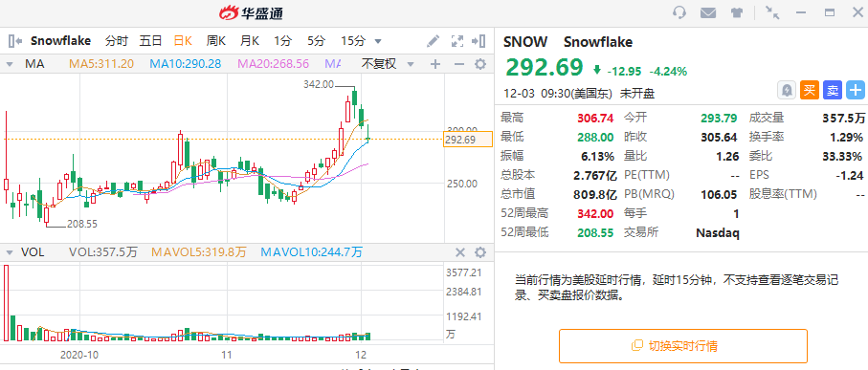
Task: Add SNOW to watchlist with the plus button
Action: (856, 90)
